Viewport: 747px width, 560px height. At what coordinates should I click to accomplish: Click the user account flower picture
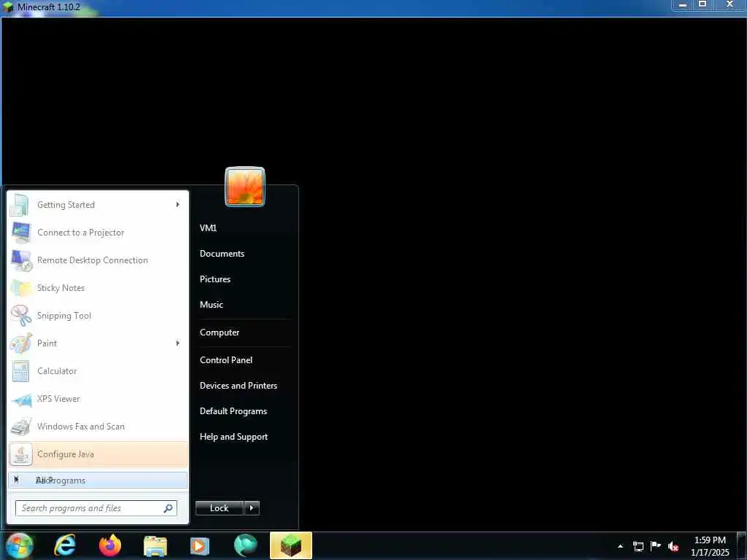click(x=245, y=187)
